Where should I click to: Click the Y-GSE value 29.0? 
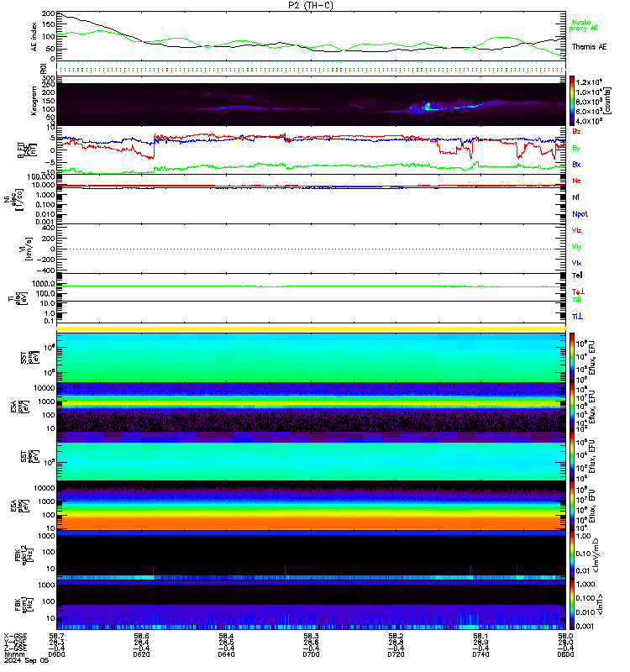tap(565, 643)
